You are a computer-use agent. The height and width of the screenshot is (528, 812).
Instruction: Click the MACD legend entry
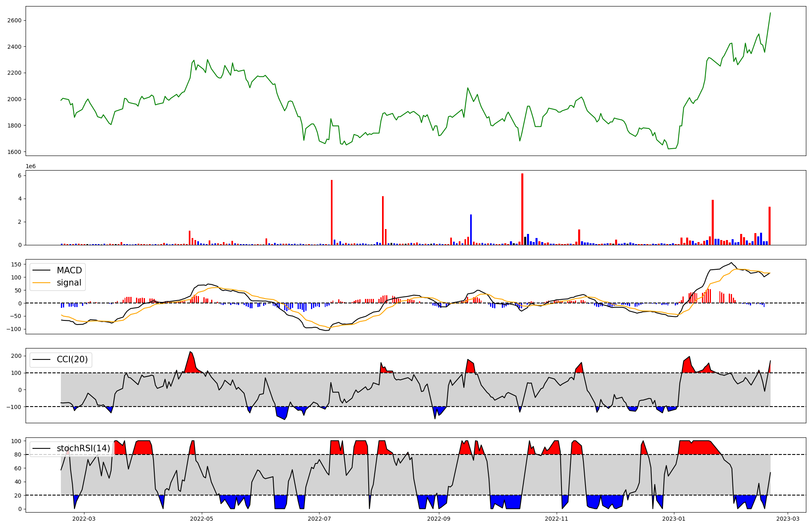(69, 270)
